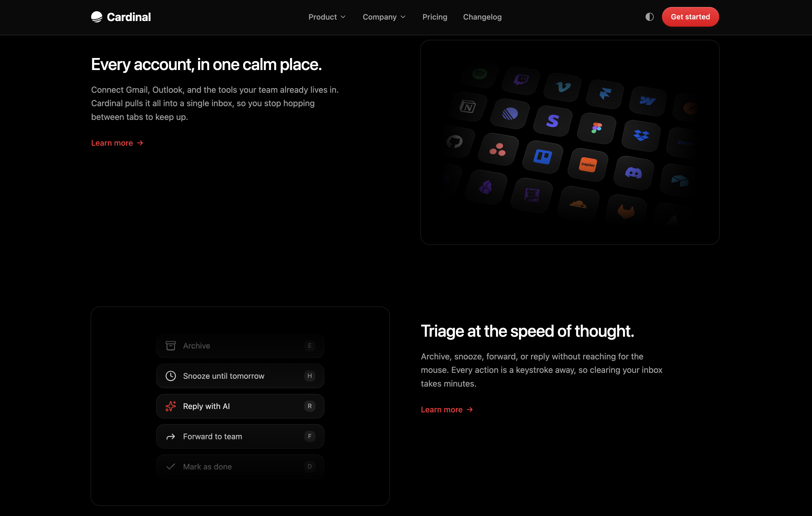Screen dimensions: 812x516
Task: Click the heading "Every account, in one calm place."
Action: (x=206, y=64)
